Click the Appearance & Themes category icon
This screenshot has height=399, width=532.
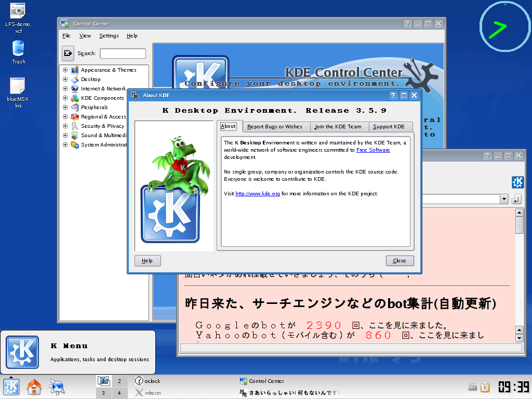click(x=75, y=70)
